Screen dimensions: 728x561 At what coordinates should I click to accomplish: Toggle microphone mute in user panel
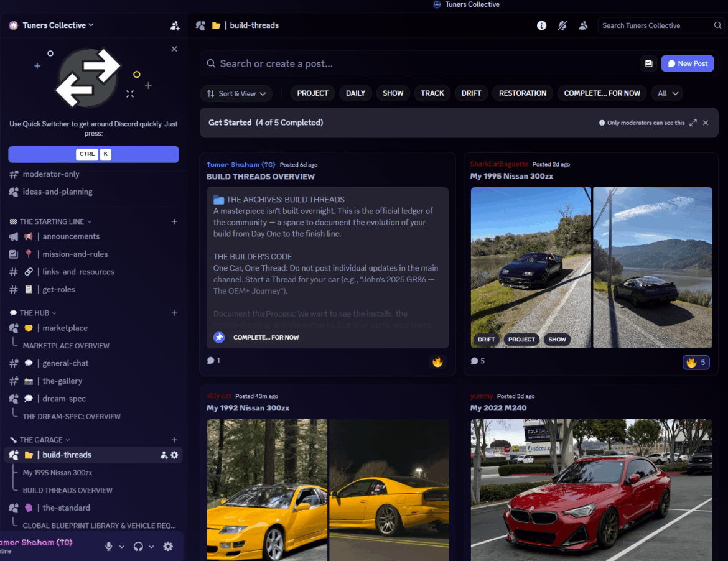tap(109, 547)
